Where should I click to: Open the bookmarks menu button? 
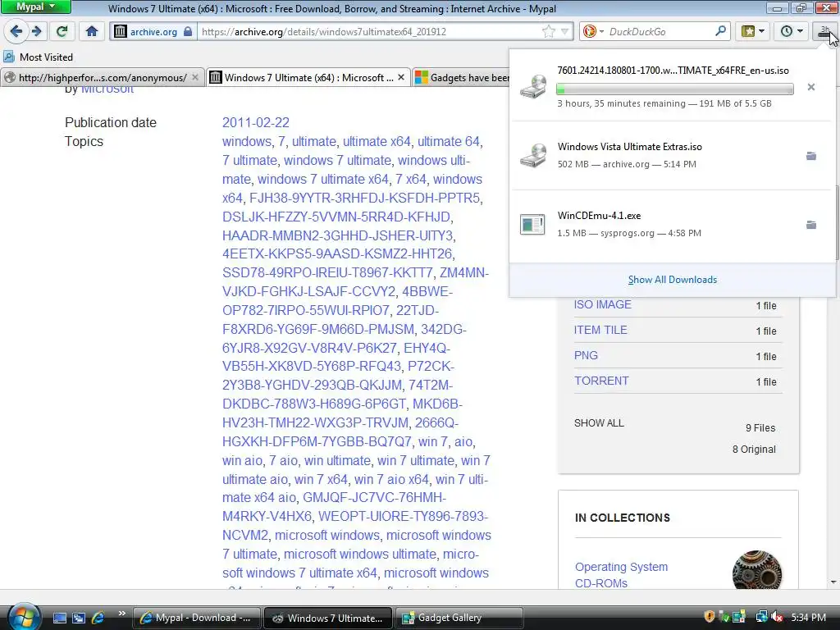tap(753, 31)
